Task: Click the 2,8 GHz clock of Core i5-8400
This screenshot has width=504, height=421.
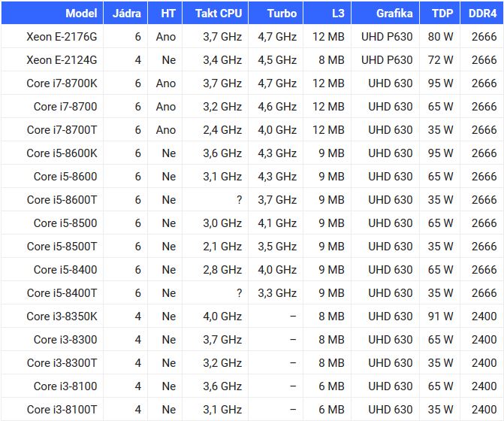Action: pyautogui.click(x=222, y=270)
